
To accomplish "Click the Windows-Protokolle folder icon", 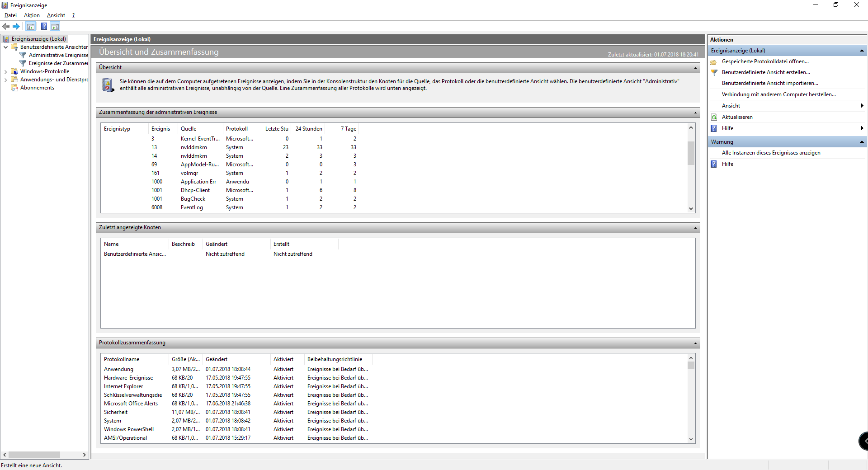I will point(14,71).
